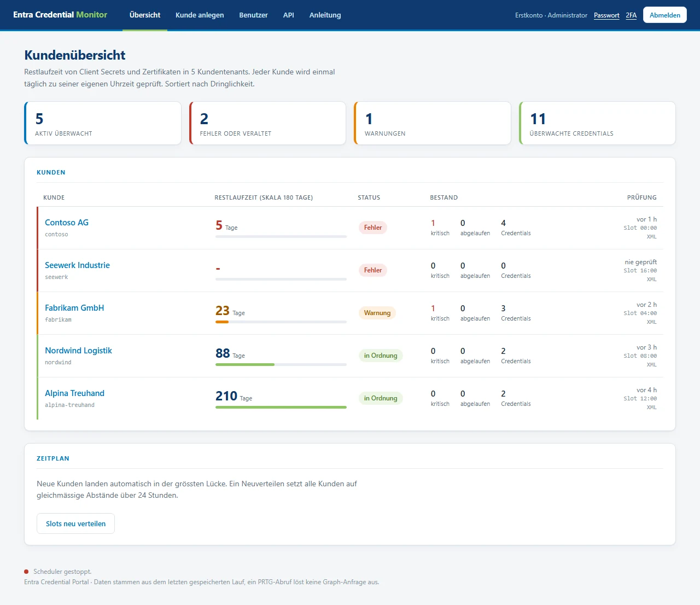Image resolution: width=700 pixels, height=605 pixels.
Task: Click the Prüfung column header
Action: [x=642, y=197]
